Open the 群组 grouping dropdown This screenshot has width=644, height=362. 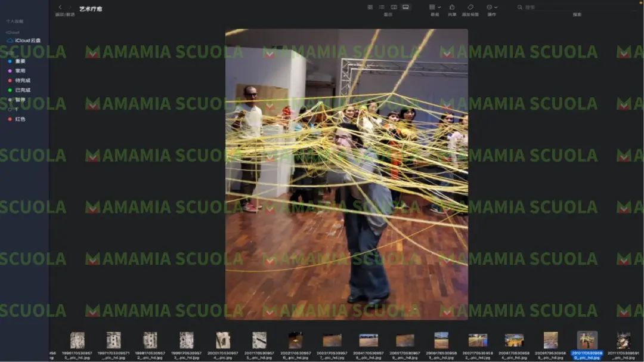click(x=435, y=7)
